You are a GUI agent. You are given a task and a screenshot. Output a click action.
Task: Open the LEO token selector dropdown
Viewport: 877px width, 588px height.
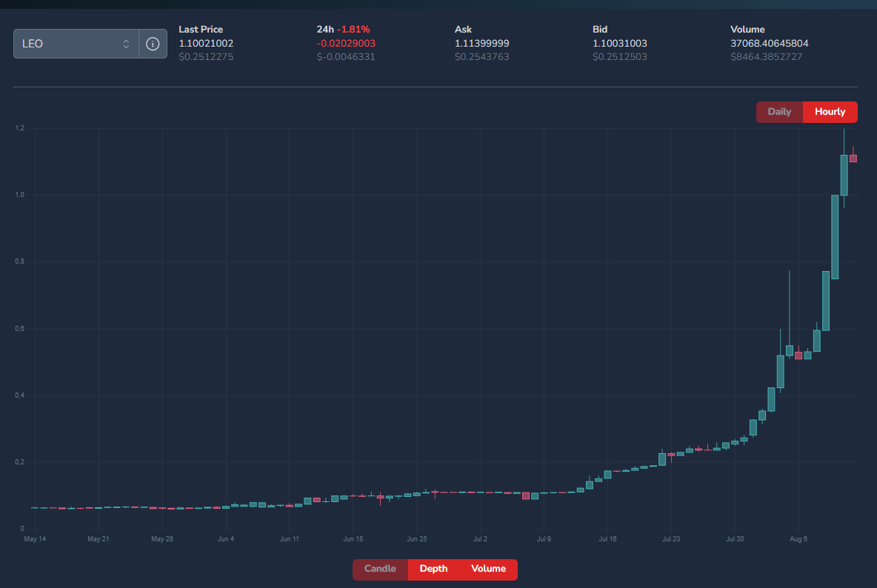(x=76, y=44)
